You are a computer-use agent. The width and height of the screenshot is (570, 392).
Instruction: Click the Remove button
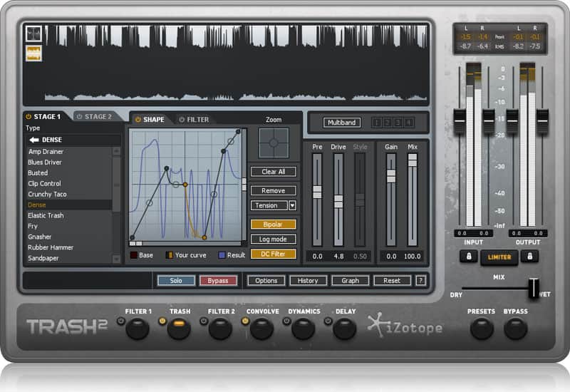click(x=274, y=190)
